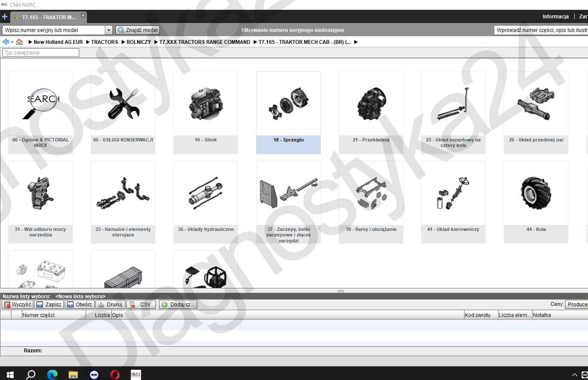Click the Dodaj cz... add part button
Viewport: 588px width, 380px height.
pyautogui.click(x=178, y=305)
